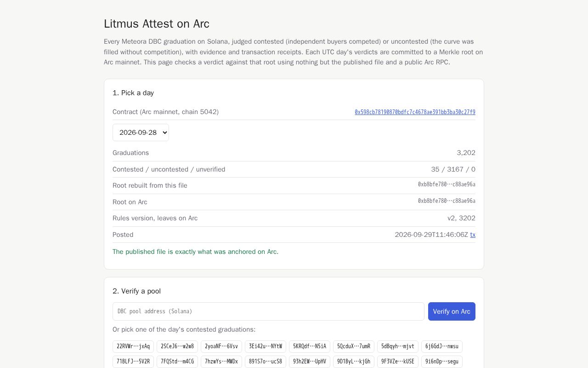Click the green 'published file is exactly' status message

point(195,252)
